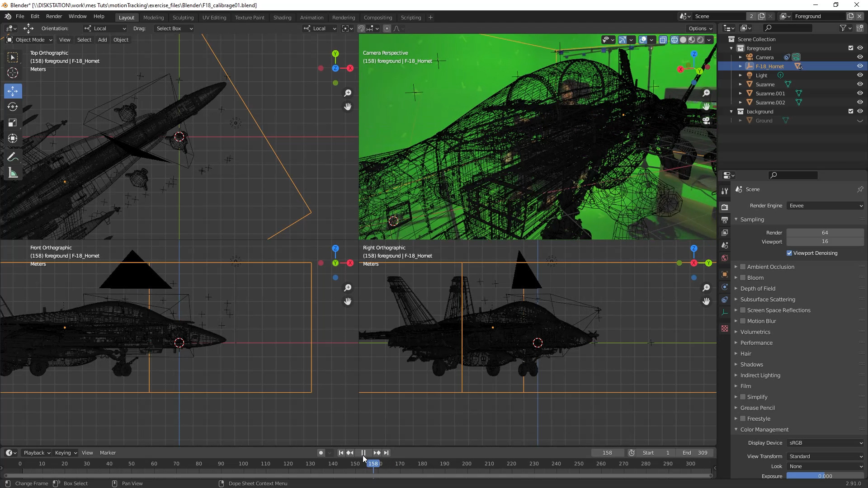868x488 pixels.
Task: Switch to Shading workspace tab
Action: click(282, 18)
